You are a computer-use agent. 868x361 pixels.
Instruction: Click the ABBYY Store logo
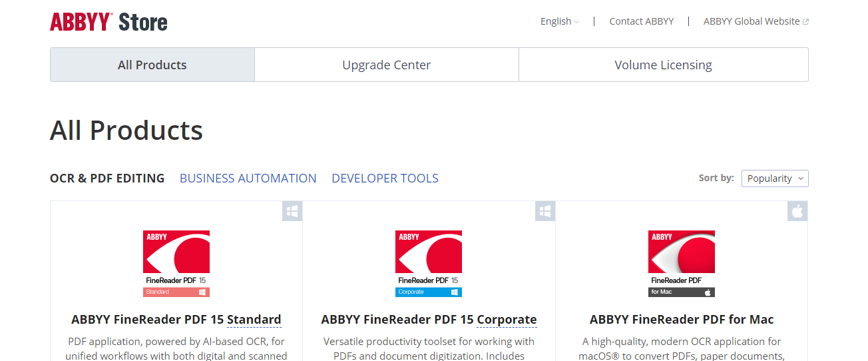pyautogui.click(x=108, y=22)
